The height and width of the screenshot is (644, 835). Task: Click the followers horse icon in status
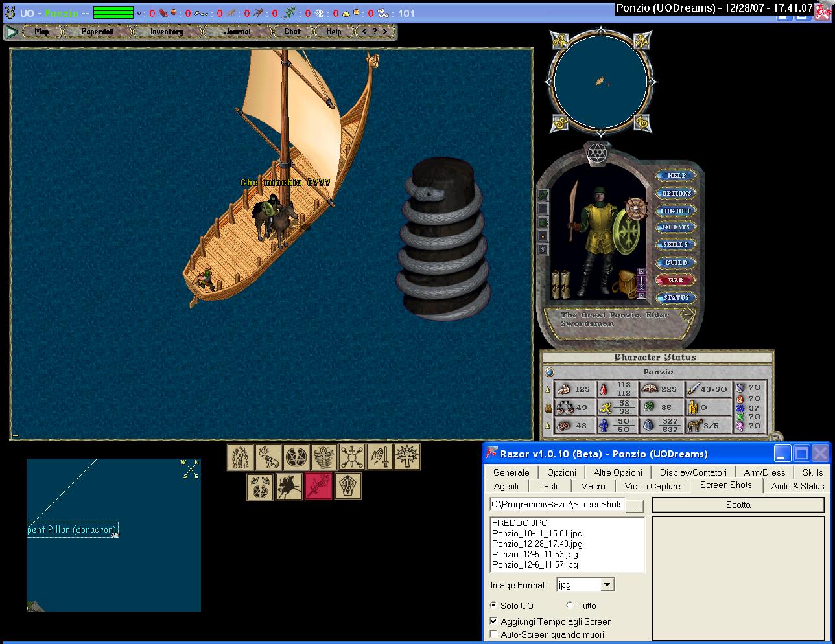(695, 425)
